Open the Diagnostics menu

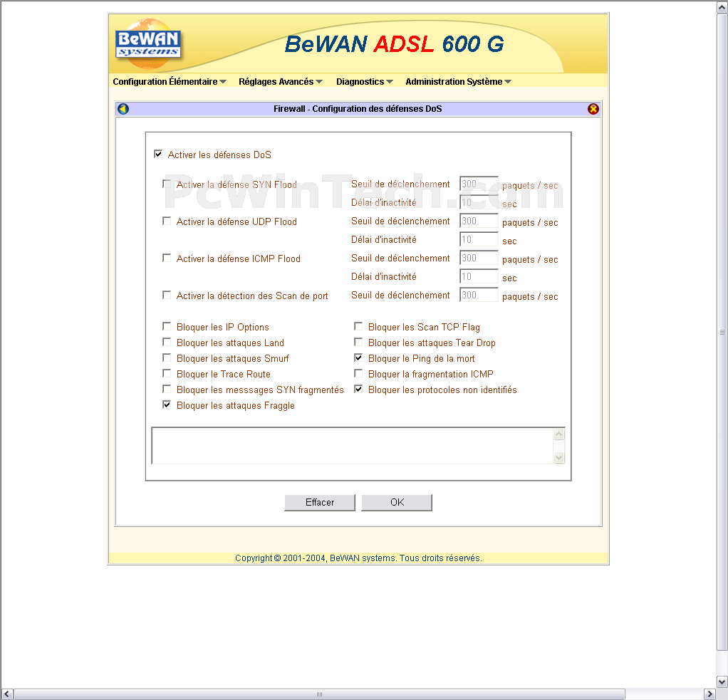[x=365, y=82]
